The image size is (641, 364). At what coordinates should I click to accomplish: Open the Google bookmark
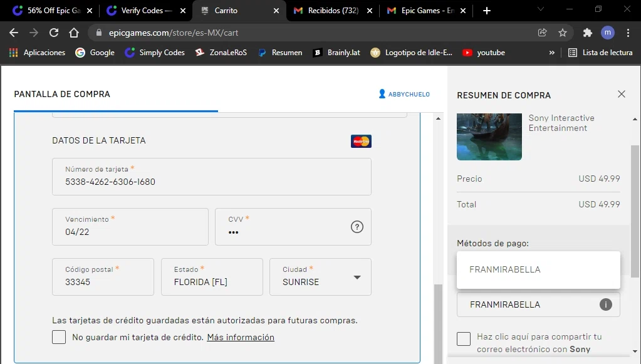(95, 52)
